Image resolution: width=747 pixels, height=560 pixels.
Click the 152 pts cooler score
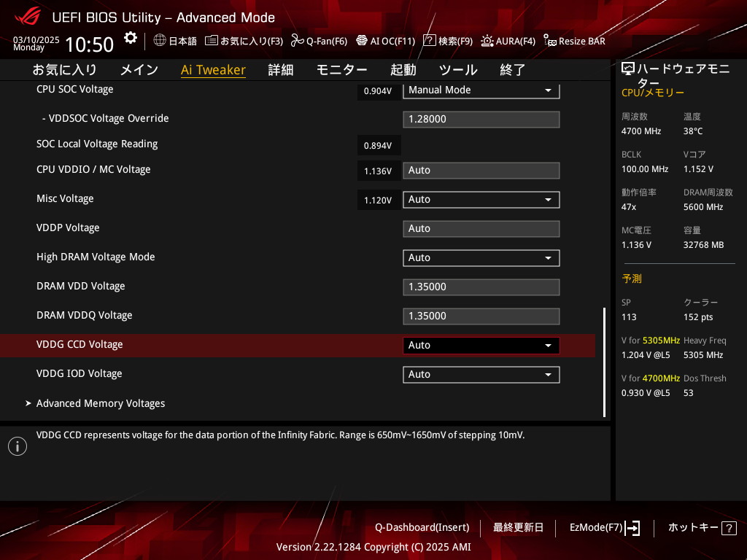coord(698,317)
